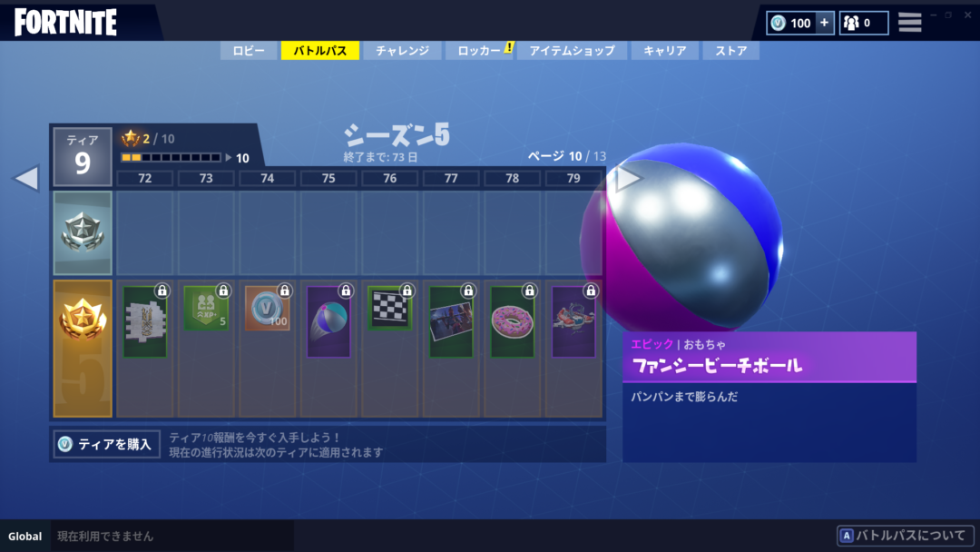Go to the next battle pass page
Screen dimensions: 980x552
pyautogui.click(x=629, y=178)
